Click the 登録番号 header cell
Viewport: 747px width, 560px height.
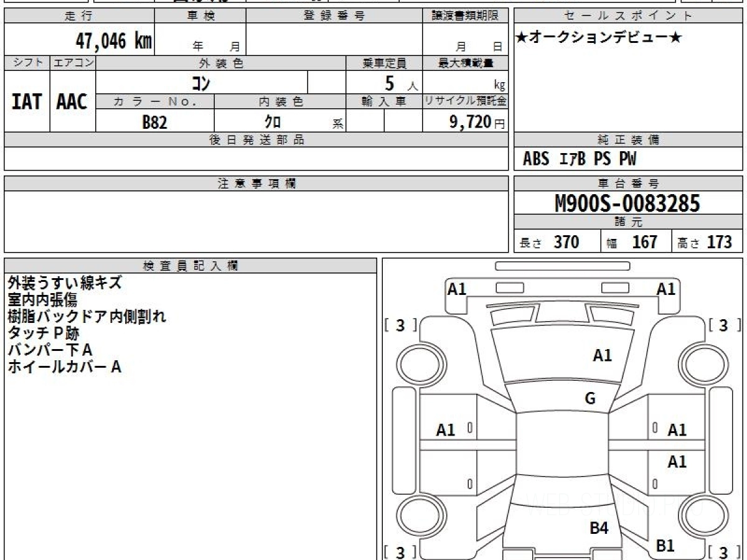coord(334,16)
